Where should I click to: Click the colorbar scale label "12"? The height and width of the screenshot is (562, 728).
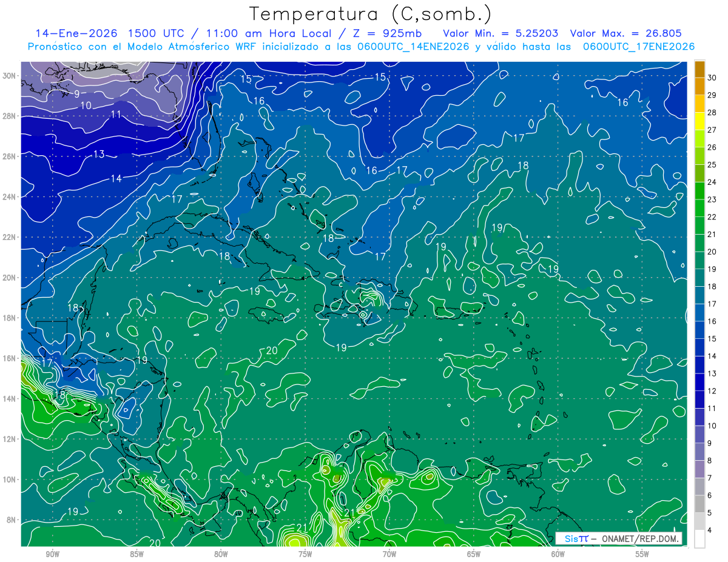(712, 391)
